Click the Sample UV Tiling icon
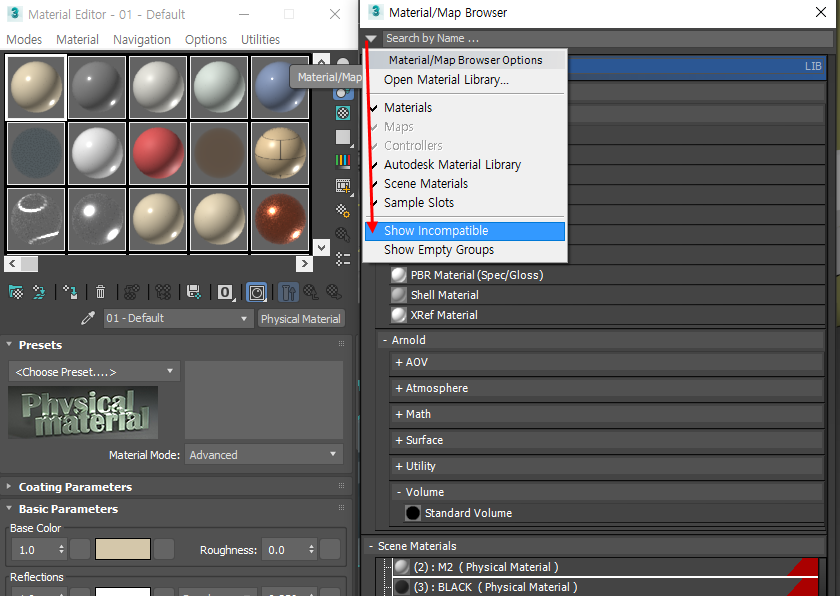 pos(343,138)
